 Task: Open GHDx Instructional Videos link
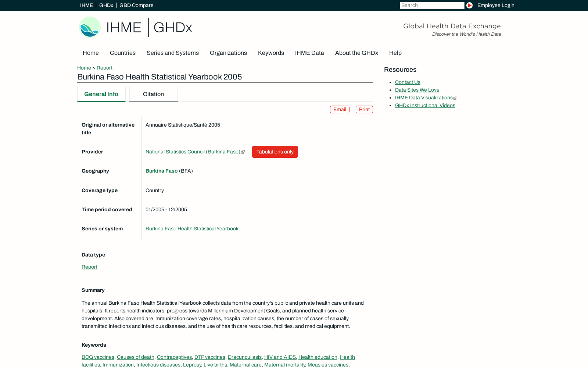point(425,105)
